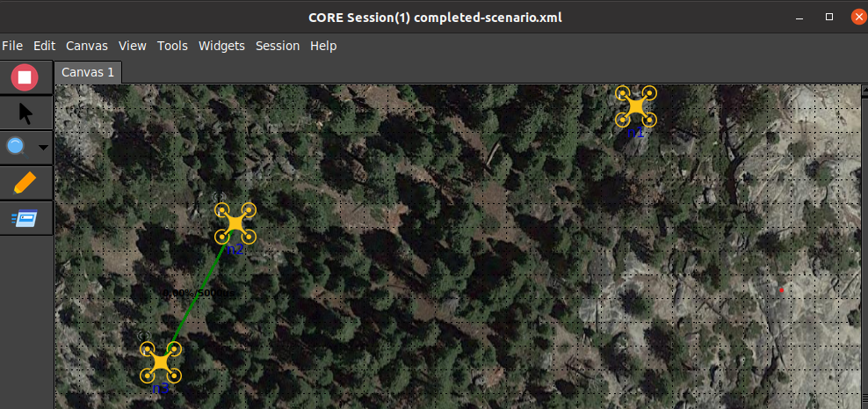Open the Session menu
The height and width of the screenshot is (409, 868).
point(278,46)
